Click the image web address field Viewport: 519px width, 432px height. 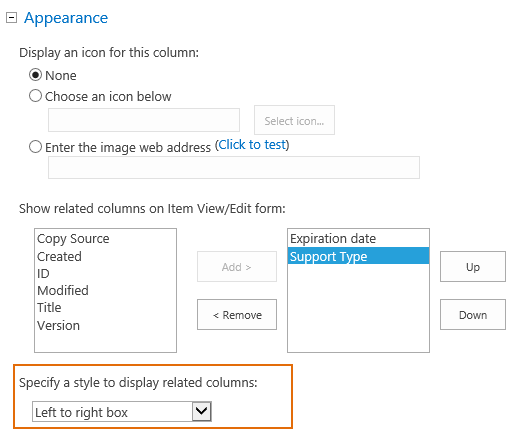[234, 168]
